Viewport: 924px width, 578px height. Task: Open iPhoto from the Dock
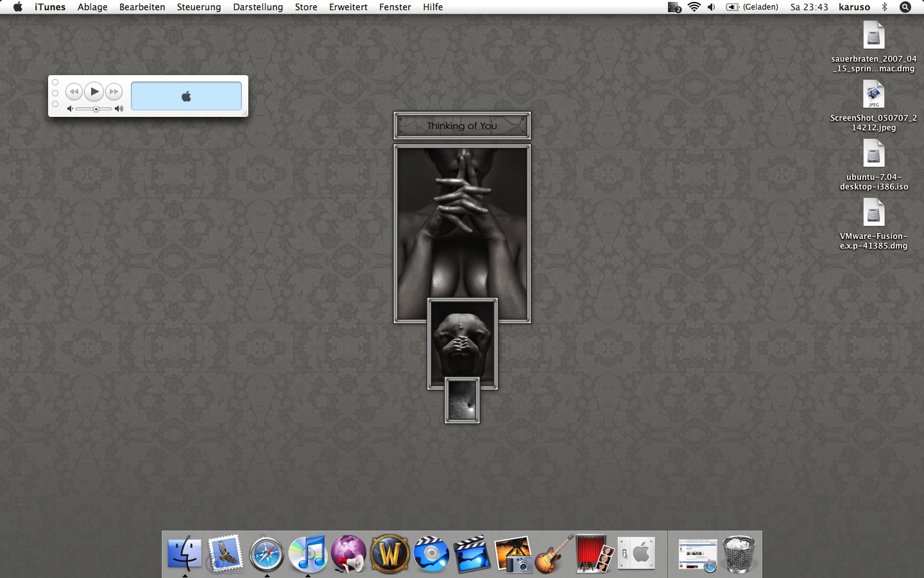[513, 554]
